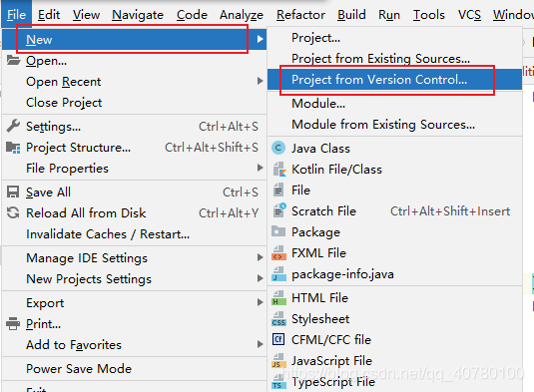Expand Manage IDE Settings submenu arrow
This screenshot has width=534, height=392.
[261, 257]
